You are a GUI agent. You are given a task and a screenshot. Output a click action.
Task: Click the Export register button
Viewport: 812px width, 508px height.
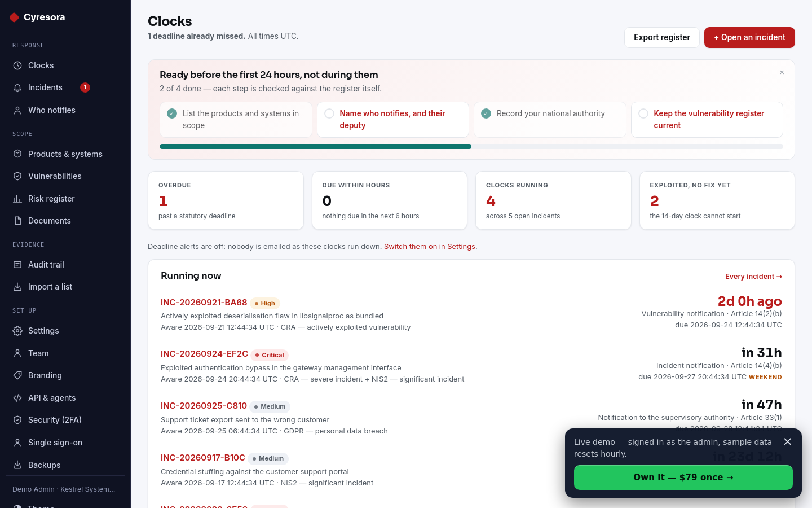662,37
